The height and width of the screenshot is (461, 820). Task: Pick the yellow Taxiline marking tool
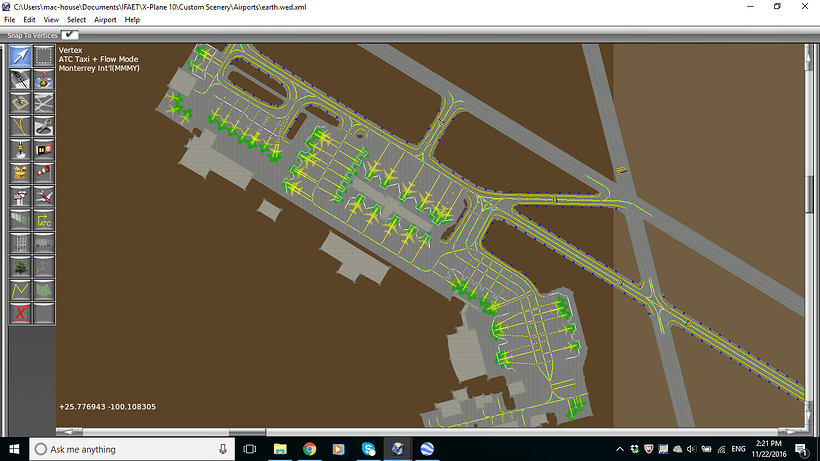pyautogui.click(x=20, y=126)
